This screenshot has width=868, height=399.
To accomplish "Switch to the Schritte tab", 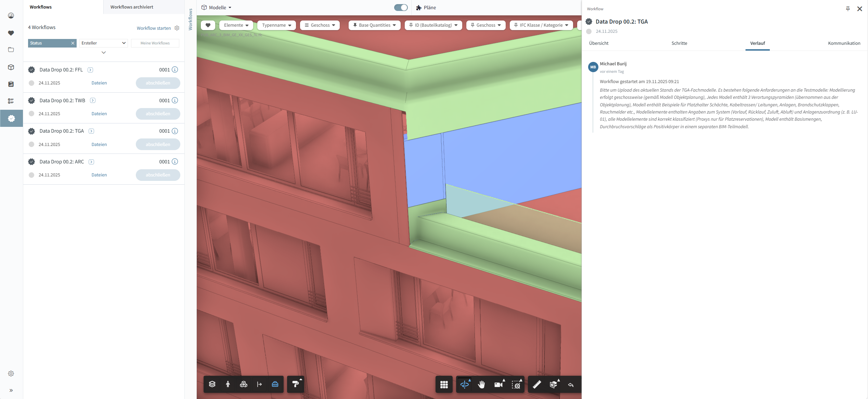I will [679, 43].
